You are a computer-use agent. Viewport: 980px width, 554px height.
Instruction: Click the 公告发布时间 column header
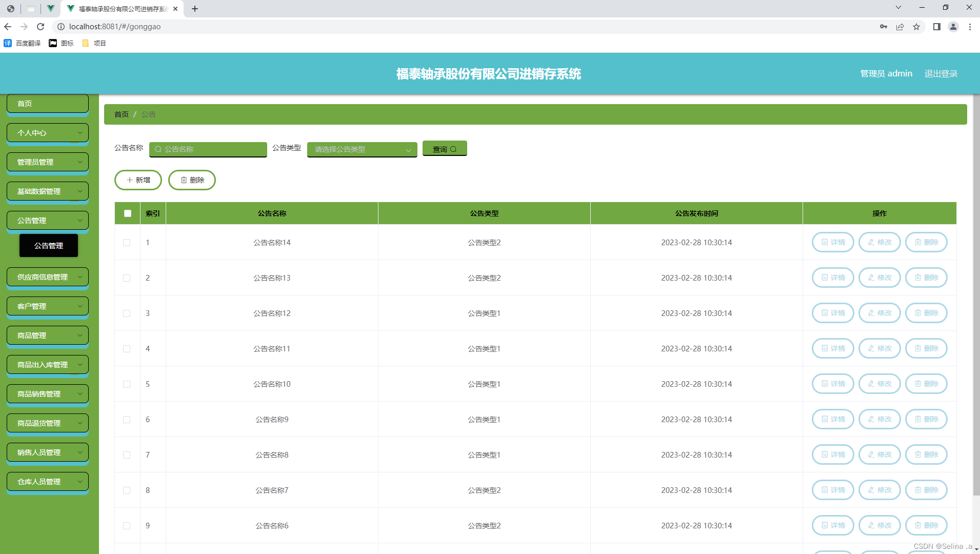coord(696,213)
